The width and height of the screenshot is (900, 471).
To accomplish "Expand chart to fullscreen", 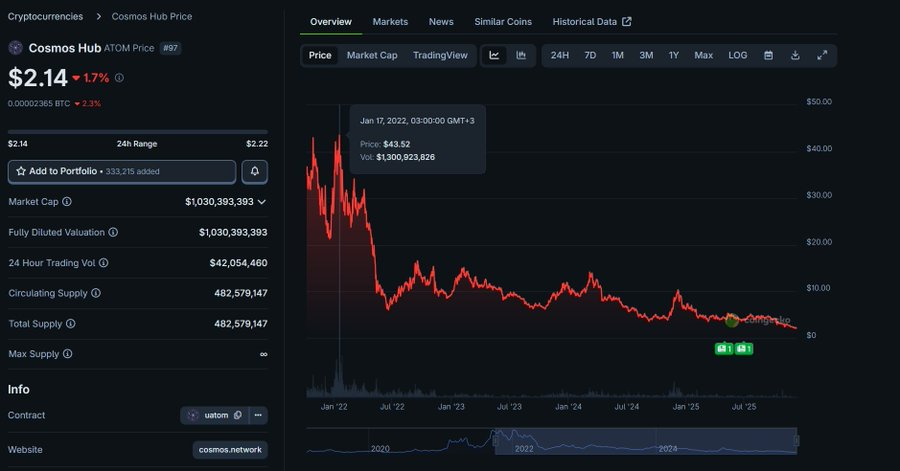I will (822, 56).
